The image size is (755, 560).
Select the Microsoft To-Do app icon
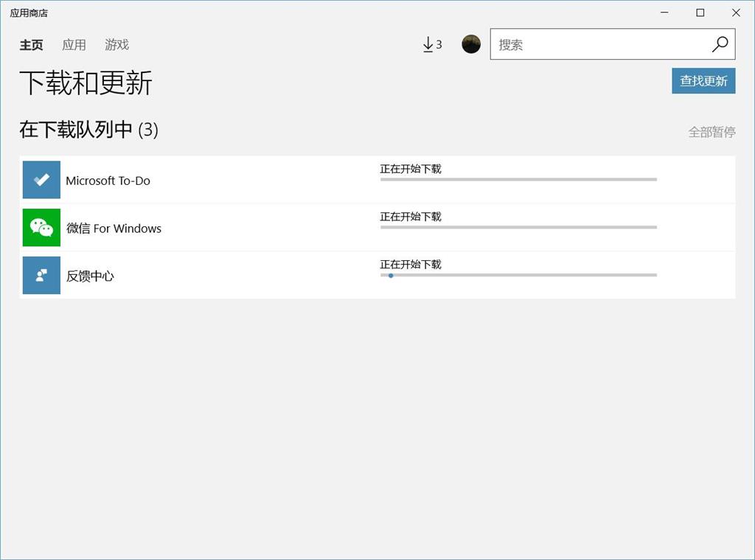(x=41, y=180)
